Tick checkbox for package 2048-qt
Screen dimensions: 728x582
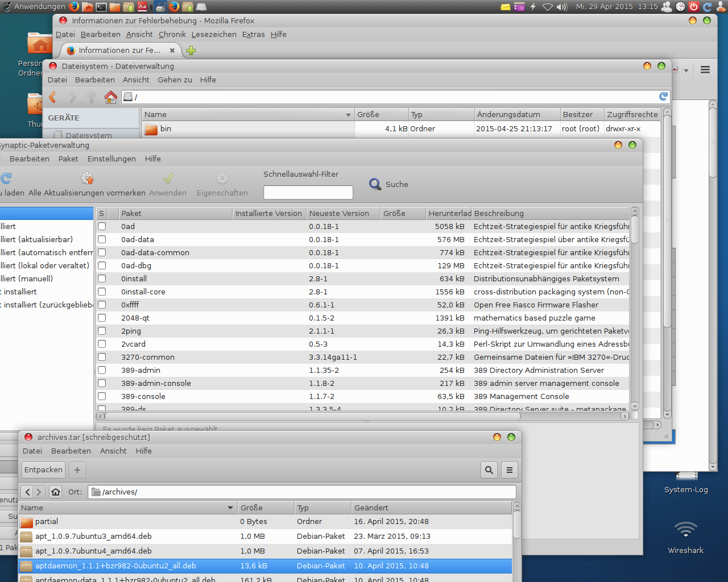pyautogui.click(x=102, y=318)
